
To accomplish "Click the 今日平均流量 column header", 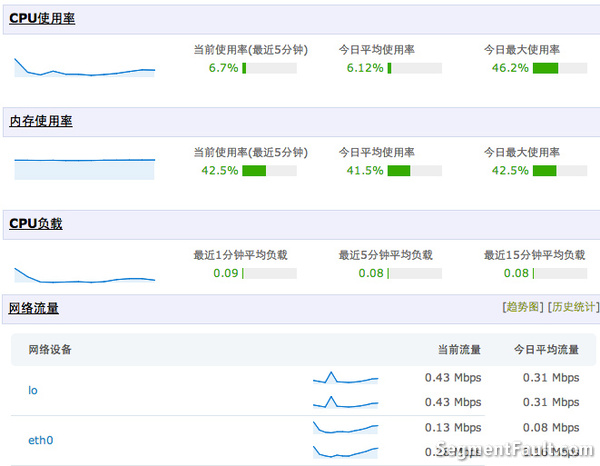I will point(546,350).
